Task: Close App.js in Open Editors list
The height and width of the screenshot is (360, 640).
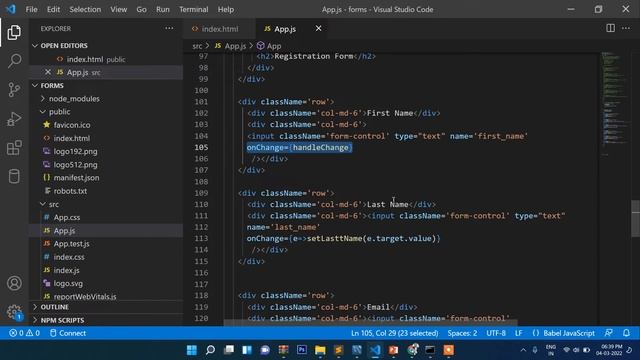Action: tap(48, 72)
